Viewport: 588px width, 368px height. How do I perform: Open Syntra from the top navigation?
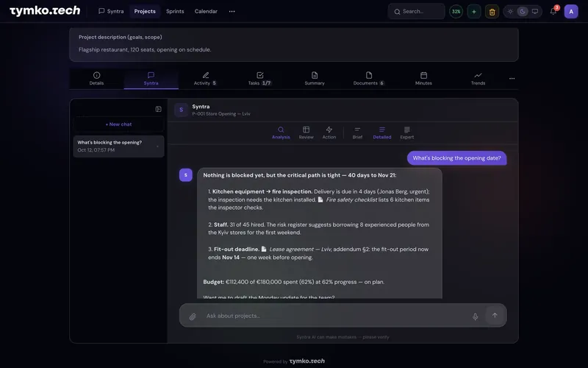click(111, 11)
